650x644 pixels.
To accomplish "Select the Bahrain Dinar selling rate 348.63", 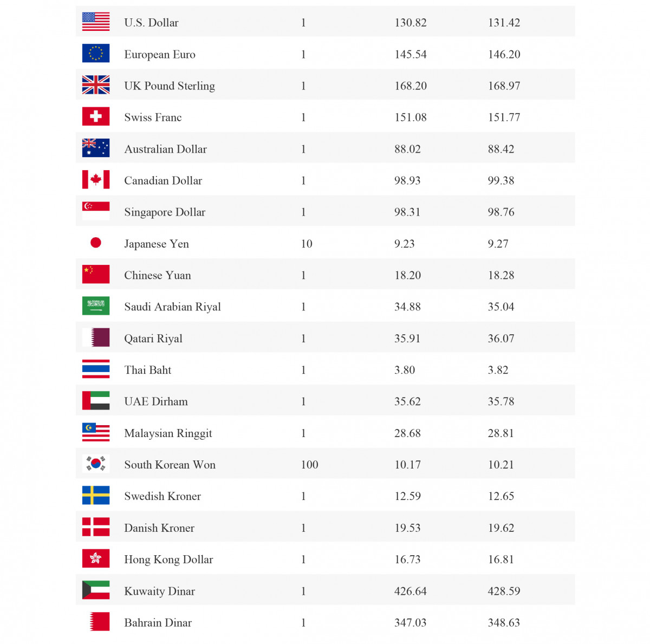I will tap(504, 623).
